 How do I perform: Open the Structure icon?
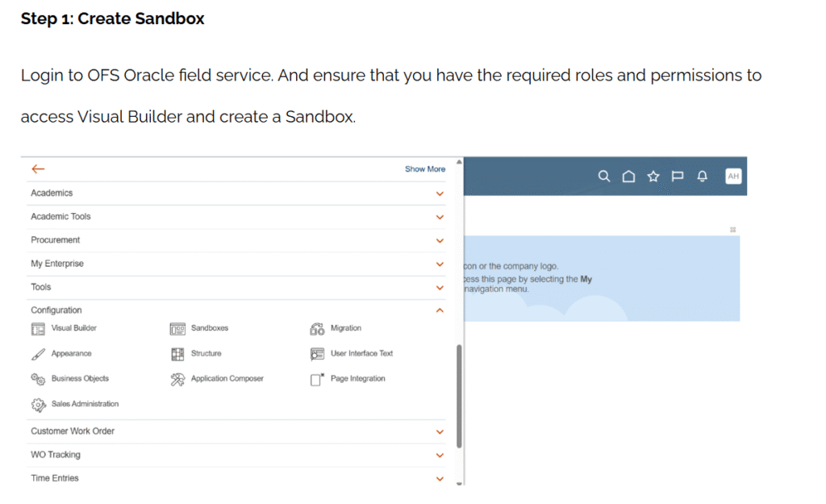point(177,354)
